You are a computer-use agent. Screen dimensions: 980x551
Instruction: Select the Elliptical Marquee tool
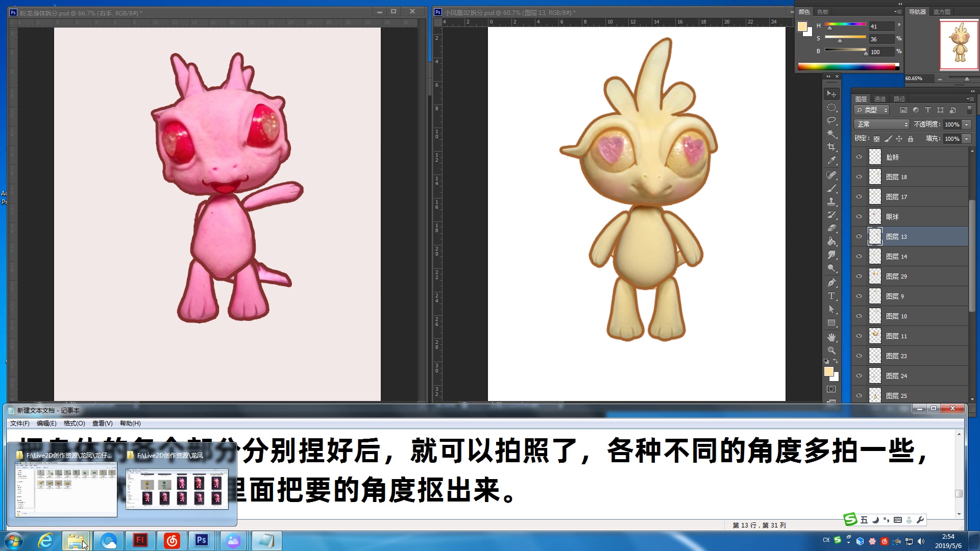tap(831, 108)
